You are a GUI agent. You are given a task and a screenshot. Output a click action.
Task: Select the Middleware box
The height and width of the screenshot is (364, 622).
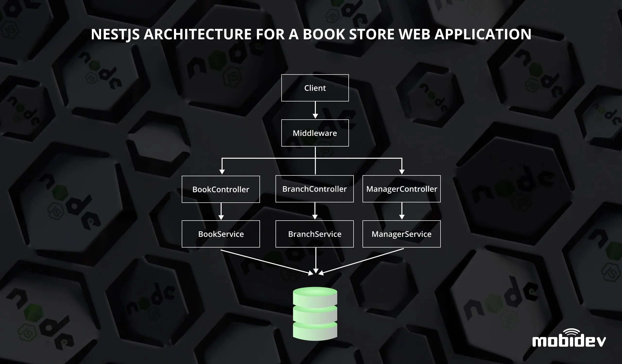(x=315, y=133)
